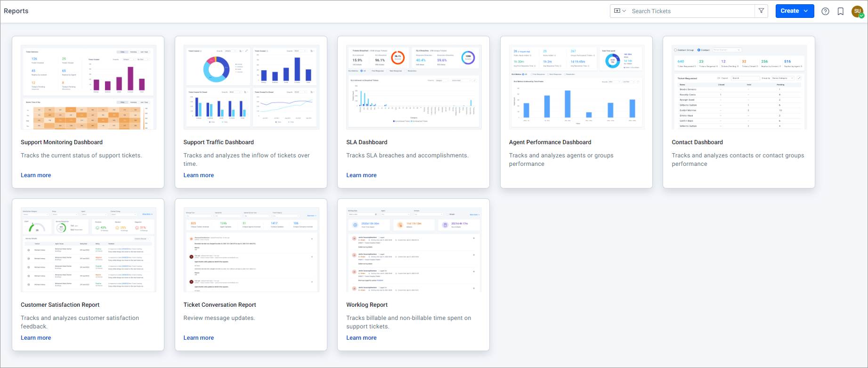Viewport: 868px width, 368px height.
Task: Click Learn more under Worklog Report
Action: pyautogui.click(x=361, y=338)
